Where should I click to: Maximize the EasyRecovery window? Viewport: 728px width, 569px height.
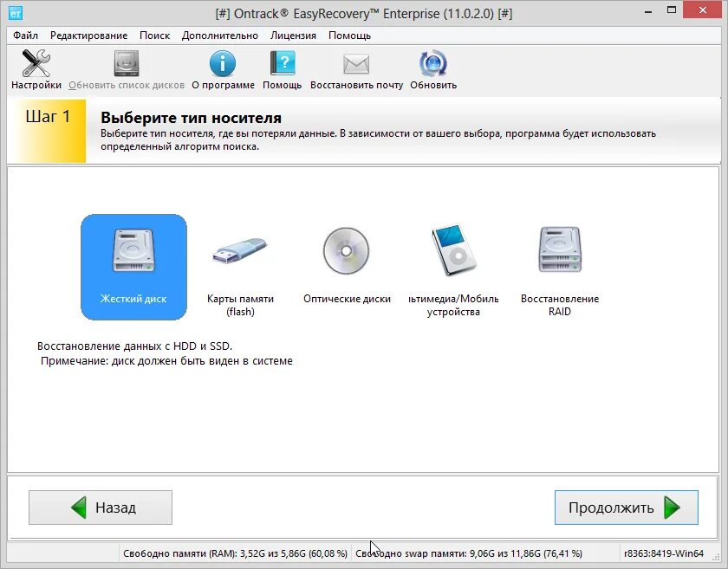click(672, 10)
